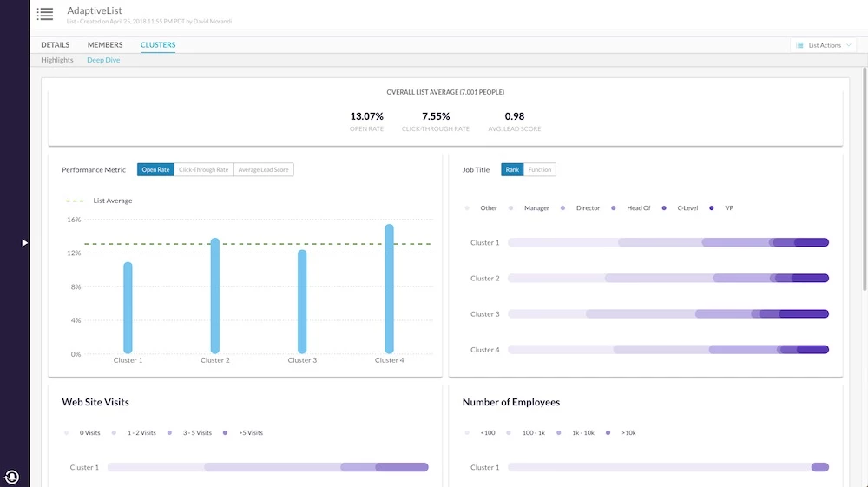The width and height of the screenshot is (868, 487).
Task: Click the 13.07% open rate value
Action: click(366, 116)
